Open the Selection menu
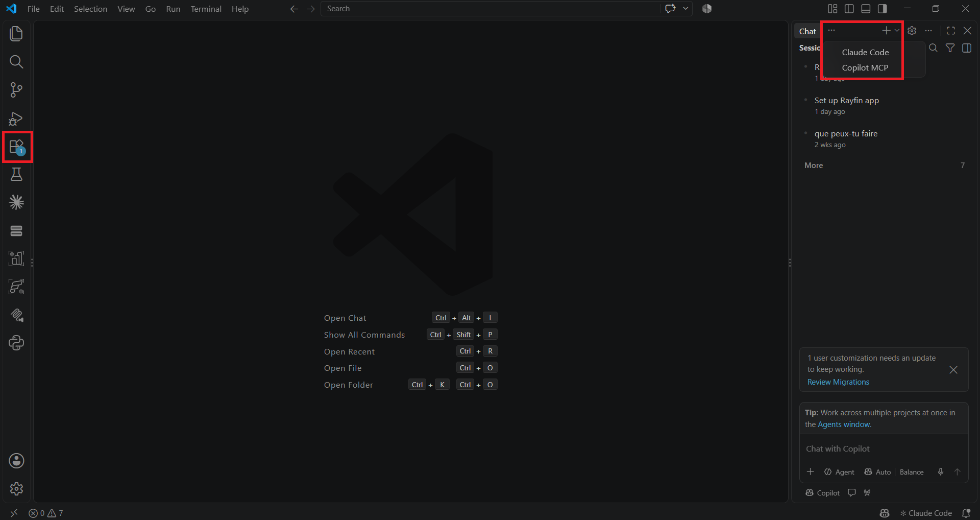 click(90, 9)
